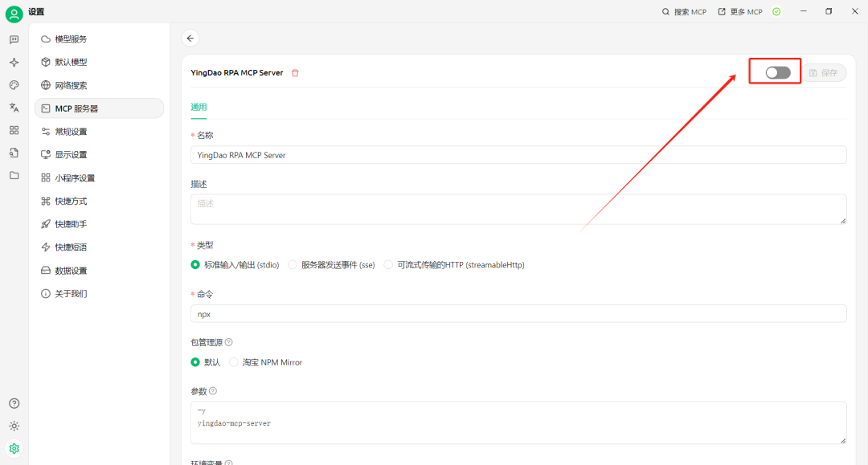The height and width of the screenshot is (465, 868).
Task: Open 快捷短语 settings
Action: (x=99, y=247)
